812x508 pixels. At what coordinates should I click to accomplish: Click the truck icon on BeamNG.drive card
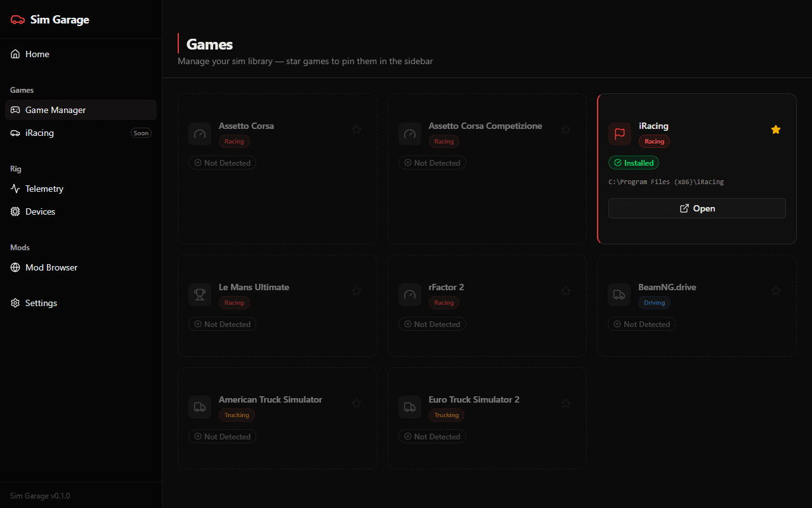[x=619, y=295]
